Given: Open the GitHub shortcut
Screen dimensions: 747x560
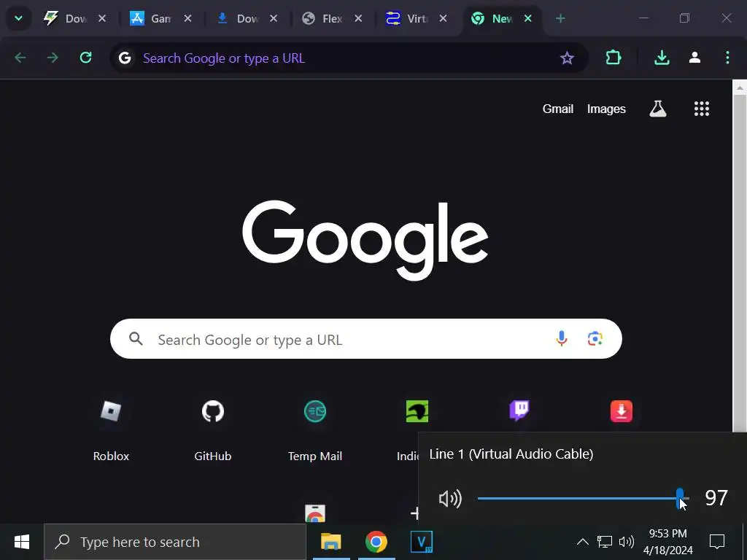Looking at the screenshot, I should tap(212, 429).
